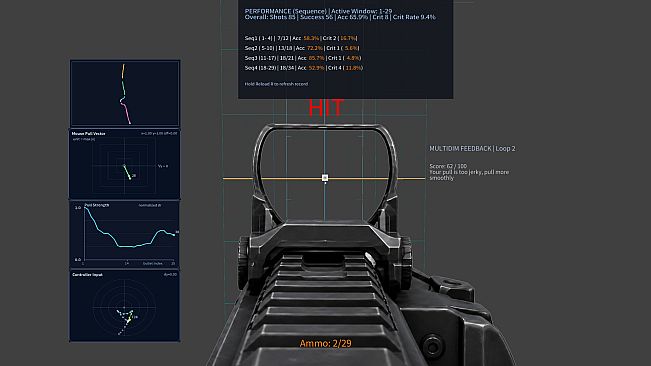
Task: Select the MULTIDIM FEEDBACK | Loop 2 heading
Action: pyautogui.click(x=472, y=149)
